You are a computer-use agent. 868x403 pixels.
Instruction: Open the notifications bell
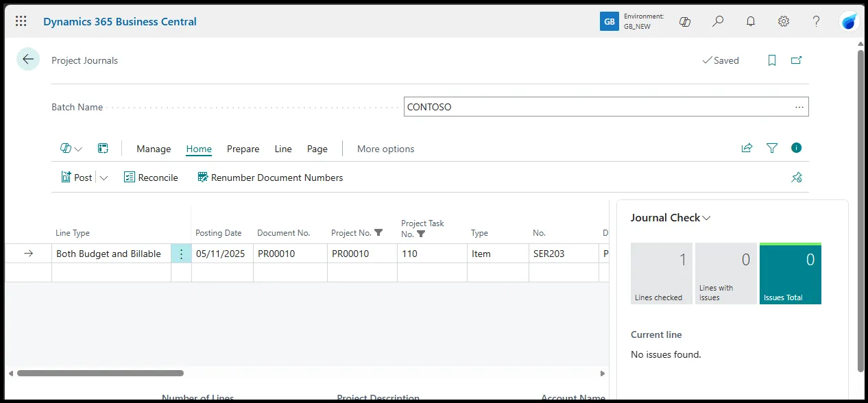(x=751, y=21)
